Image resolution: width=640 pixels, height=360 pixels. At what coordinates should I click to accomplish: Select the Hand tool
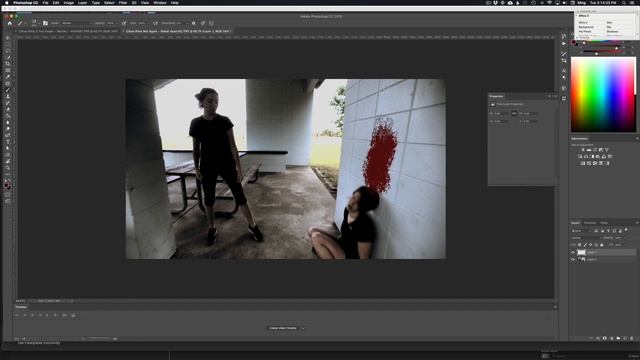click(8, 161)
